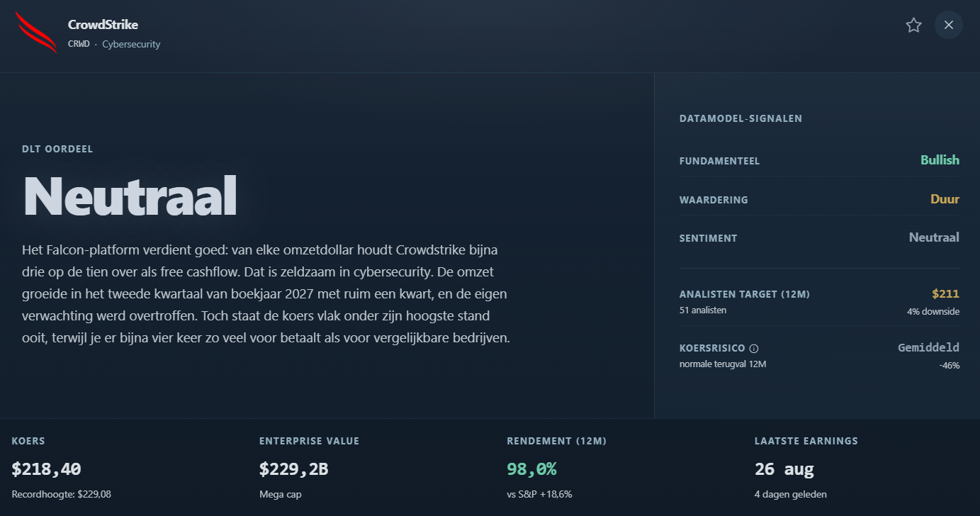Viewport: 980px width, 516px height.
Task: Click the Laatste Earnings 26 aug date
Action: point(784,469)
